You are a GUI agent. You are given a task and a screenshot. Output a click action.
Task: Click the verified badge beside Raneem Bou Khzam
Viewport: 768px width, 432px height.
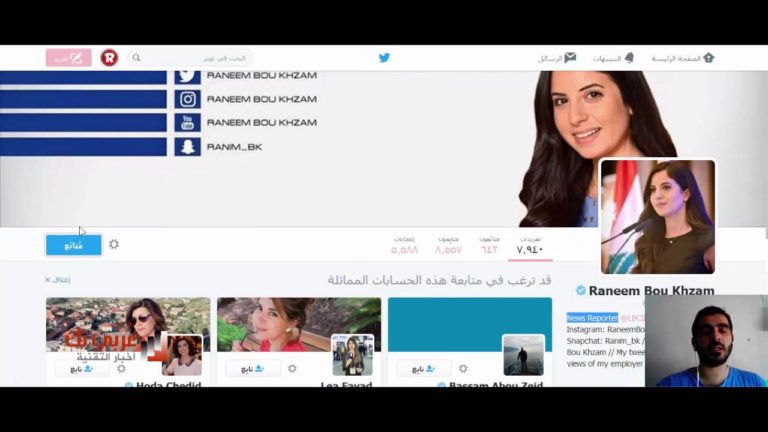[x=581, y=290]
